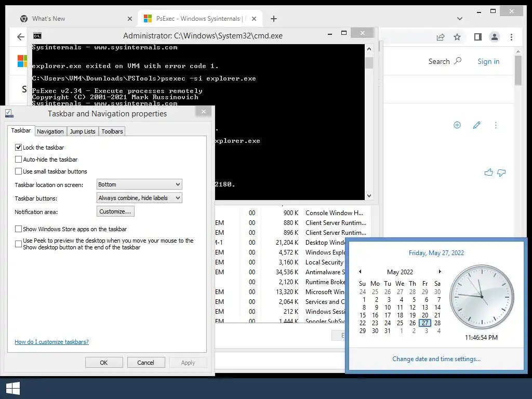The height and width of the screenshot is (399, 532).
Task: Select the Runtime Broke... process row
Action: point(280,282)
